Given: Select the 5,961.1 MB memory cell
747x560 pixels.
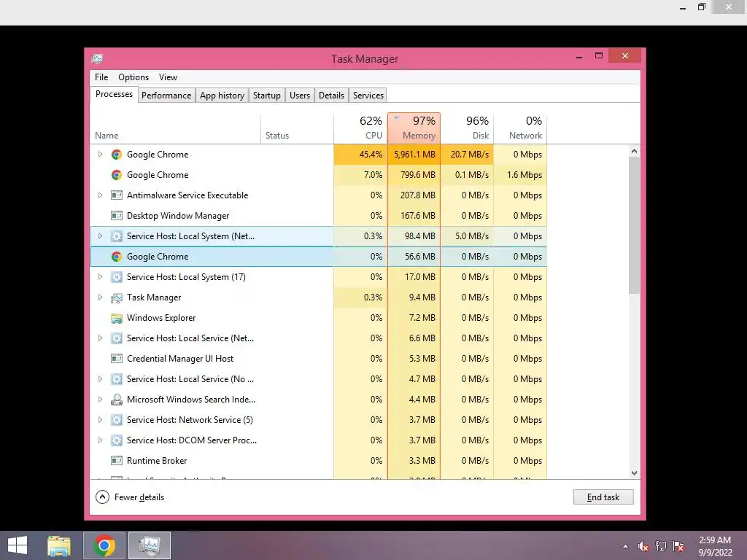Looking at the screenshot, I should pyautogui.click(x=414, y=155).
